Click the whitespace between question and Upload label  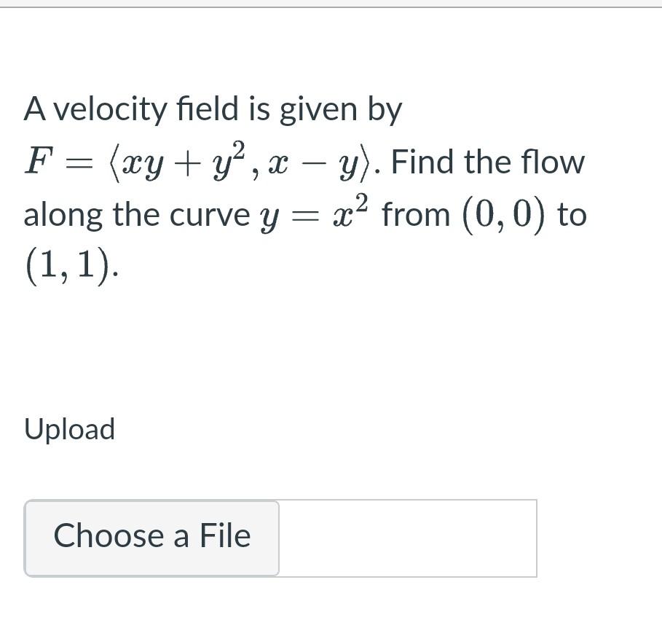pyautogui.click(x=331, y=350)
